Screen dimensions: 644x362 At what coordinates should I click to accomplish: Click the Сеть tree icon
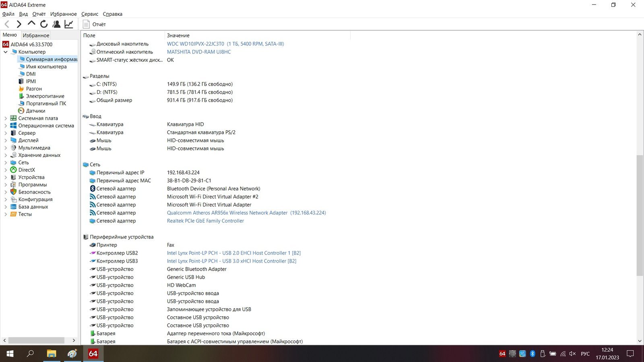(13, 162)
